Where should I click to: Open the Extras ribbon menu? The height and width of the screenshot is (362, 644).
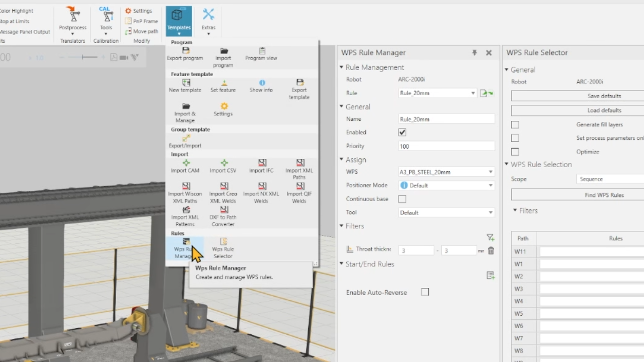(x=209, y=21)
